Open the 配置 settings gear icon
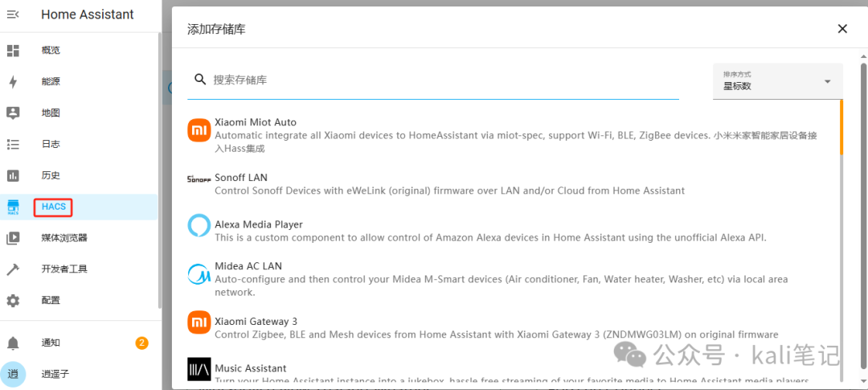868x390 pixels. point(13,300)
